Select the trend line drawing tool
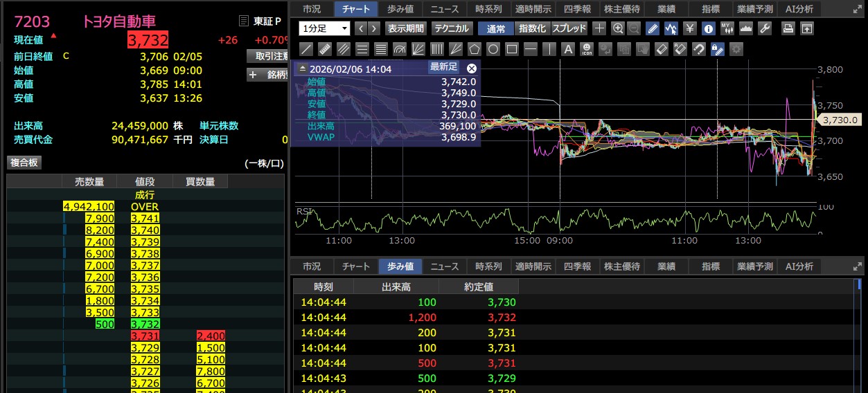 click(x=305, y=49)
